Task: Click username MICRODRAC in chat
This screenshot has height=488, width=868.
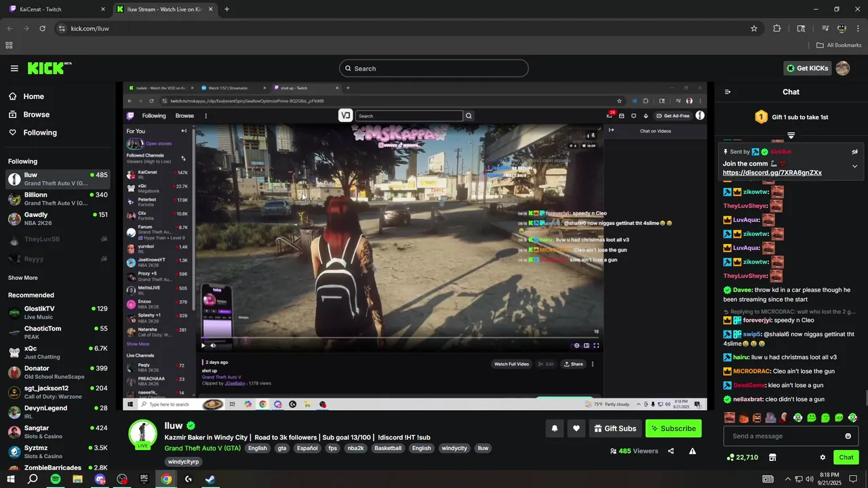Action: [x=751, y=371]
